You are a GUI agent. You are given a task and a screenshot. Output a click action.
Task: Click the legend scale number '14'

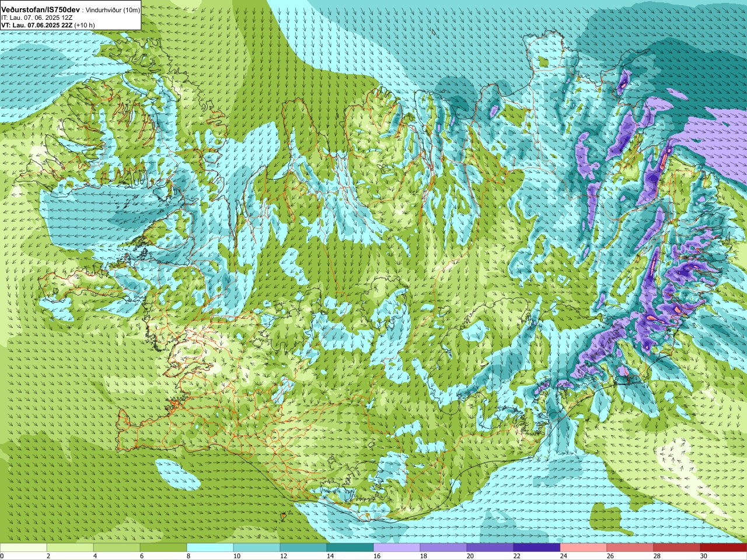tap(330, 556)
